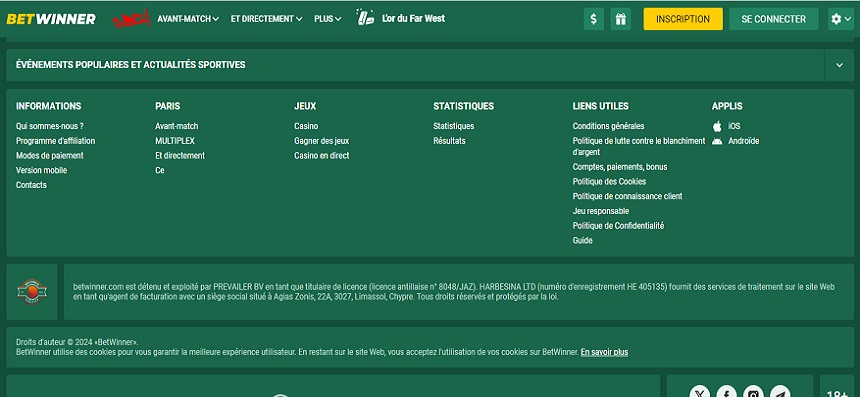Open Politique de connaissance client link

point(627,196)
